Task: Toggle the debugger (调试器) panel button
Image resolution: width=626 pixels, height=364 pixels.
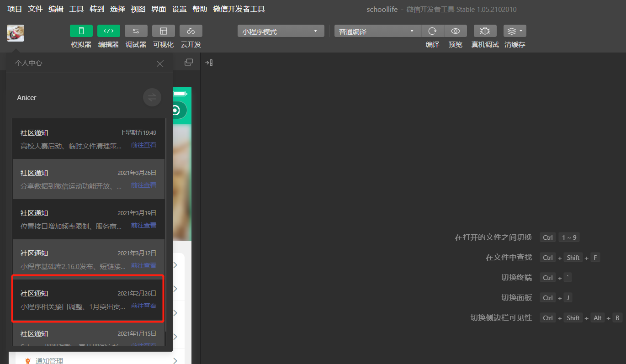Action: [136, 31]
